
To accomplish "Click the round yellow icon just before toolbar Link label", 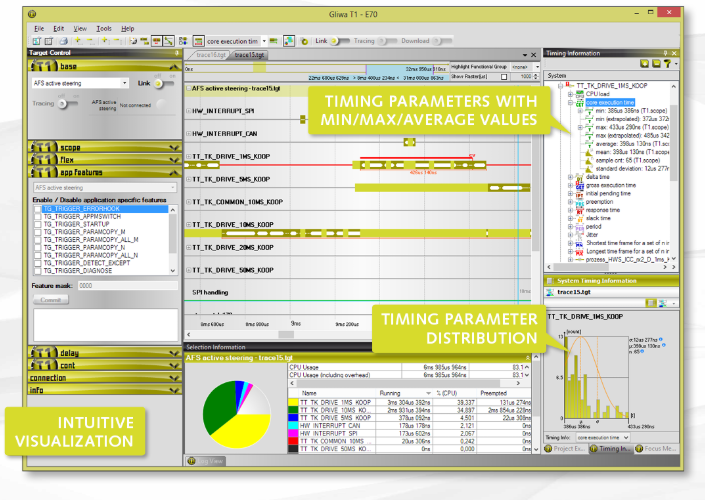I will [304, 41].
